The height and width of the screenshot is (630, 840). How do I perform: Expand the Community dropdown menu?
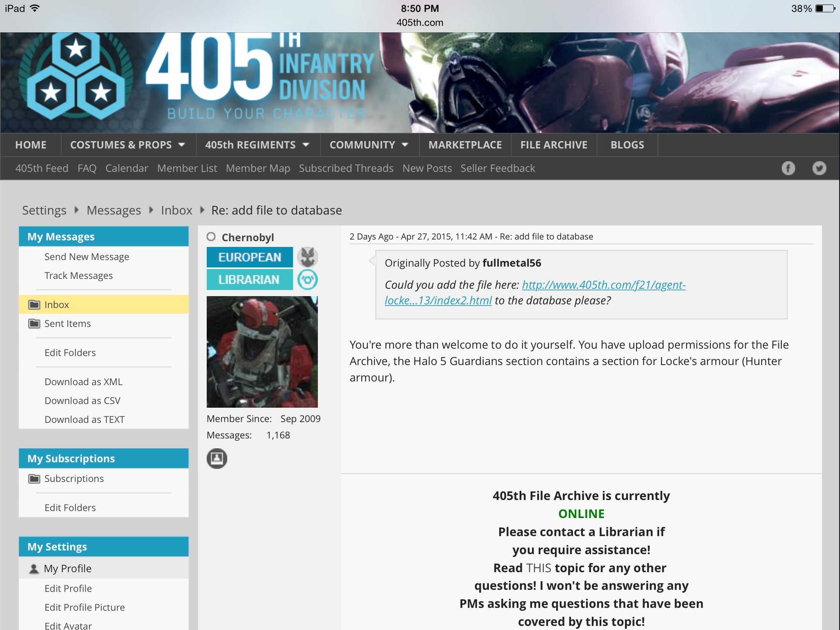(405, 145)
